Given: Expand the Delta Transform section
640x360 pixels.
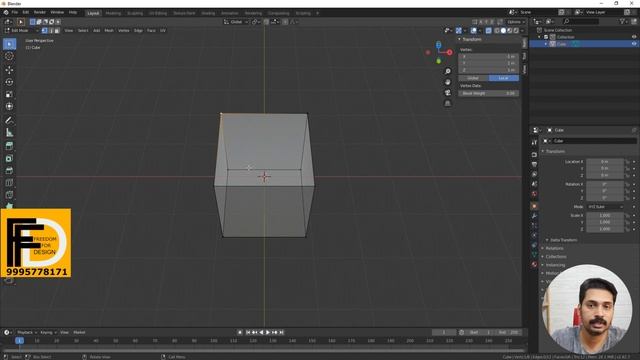Looking at the screenshot, I should 563,240.
